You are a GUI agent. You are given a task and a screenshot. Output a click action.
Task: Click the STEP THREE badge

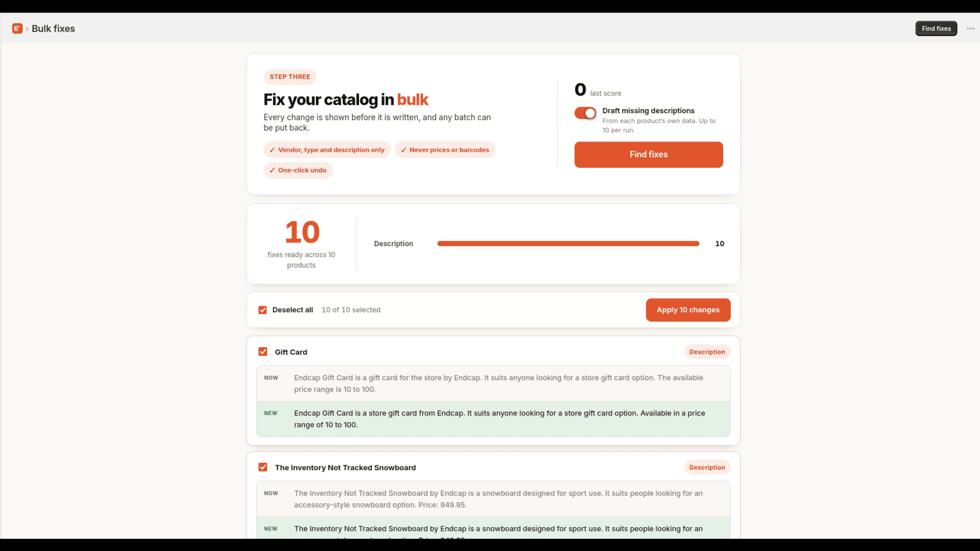click(290, 77)
